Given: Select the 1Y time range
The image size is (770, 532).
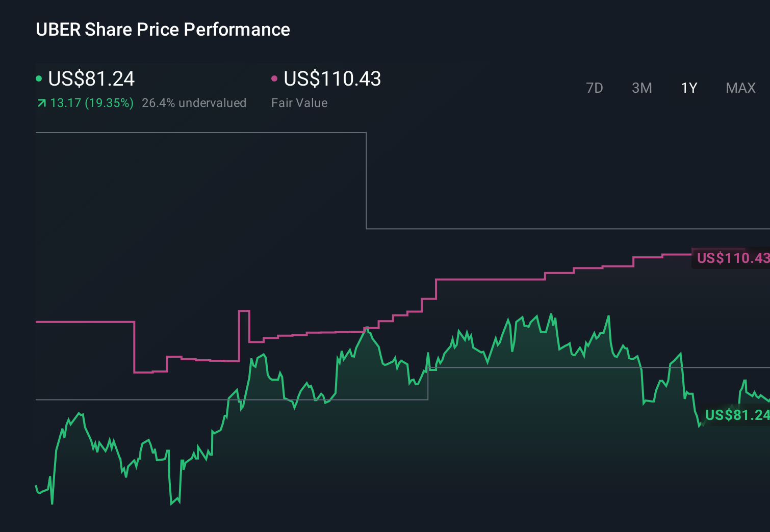Looking at the screenshot, I should point(688,88).
